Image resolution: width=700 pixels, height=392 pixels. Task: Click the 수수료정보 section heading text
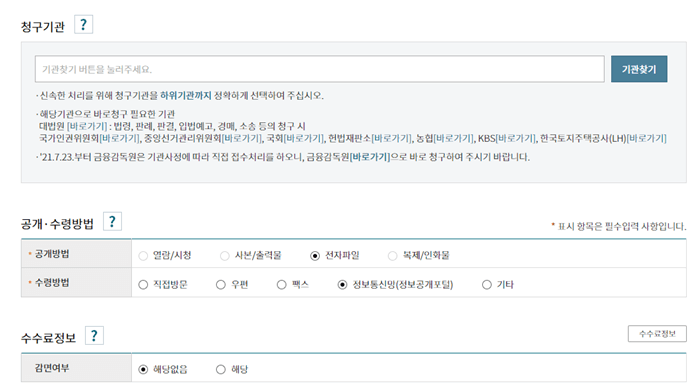pos(48,338)
